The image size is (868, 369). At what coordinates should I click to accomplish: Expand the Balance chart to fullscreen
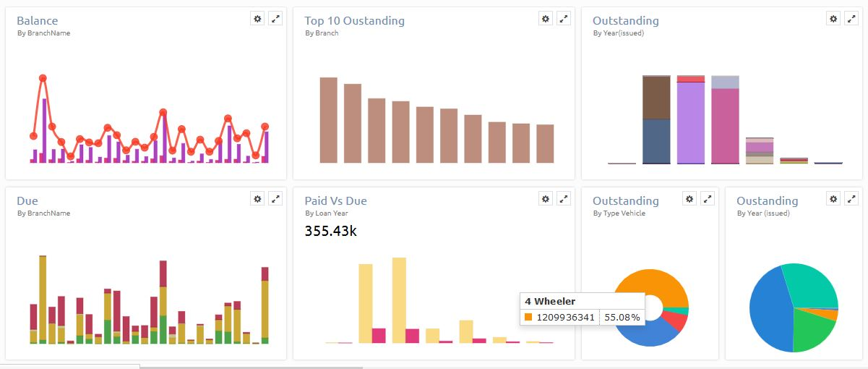(275, 19)
